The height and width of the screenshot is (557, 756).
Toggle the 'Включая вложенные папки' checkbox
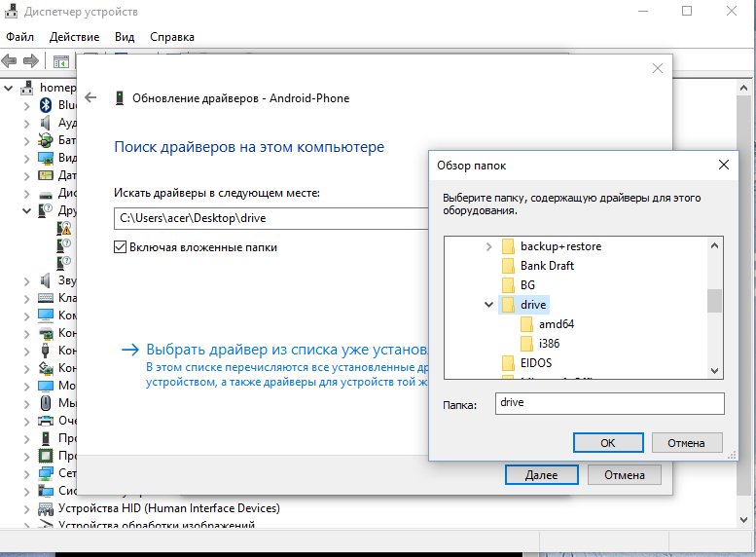121,247
